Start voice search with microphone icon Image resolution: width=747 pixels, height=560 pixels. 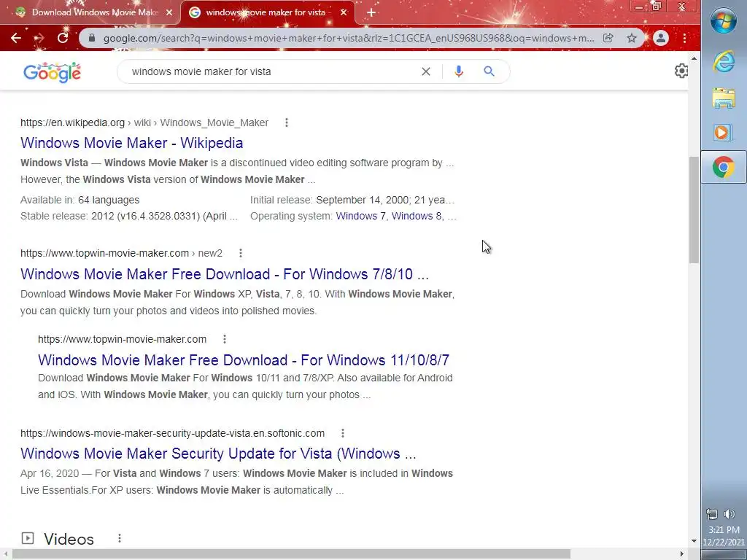(x=459, y=71)
